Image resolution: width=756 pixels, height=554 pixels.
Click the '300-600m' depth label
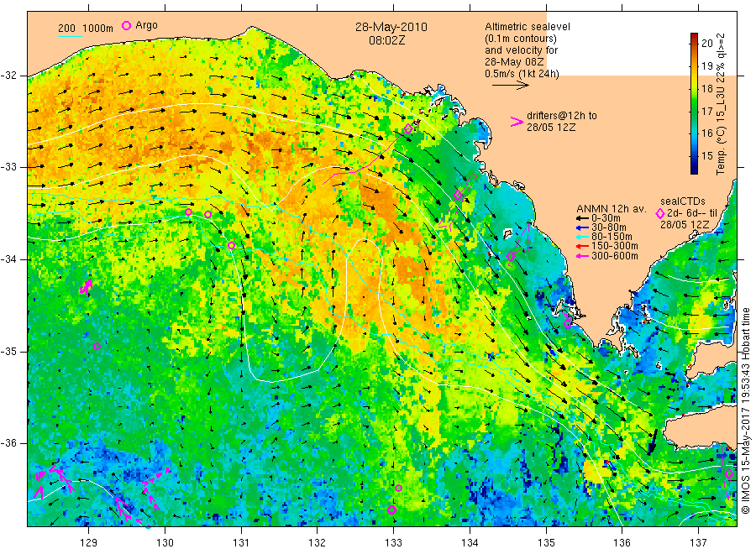coord(615,256)
